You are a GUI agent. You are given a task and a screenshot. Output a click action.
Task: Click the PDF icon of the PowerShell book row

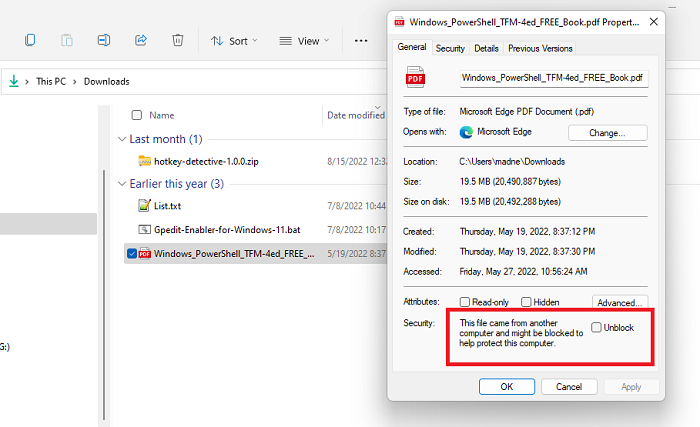(144, 254)
